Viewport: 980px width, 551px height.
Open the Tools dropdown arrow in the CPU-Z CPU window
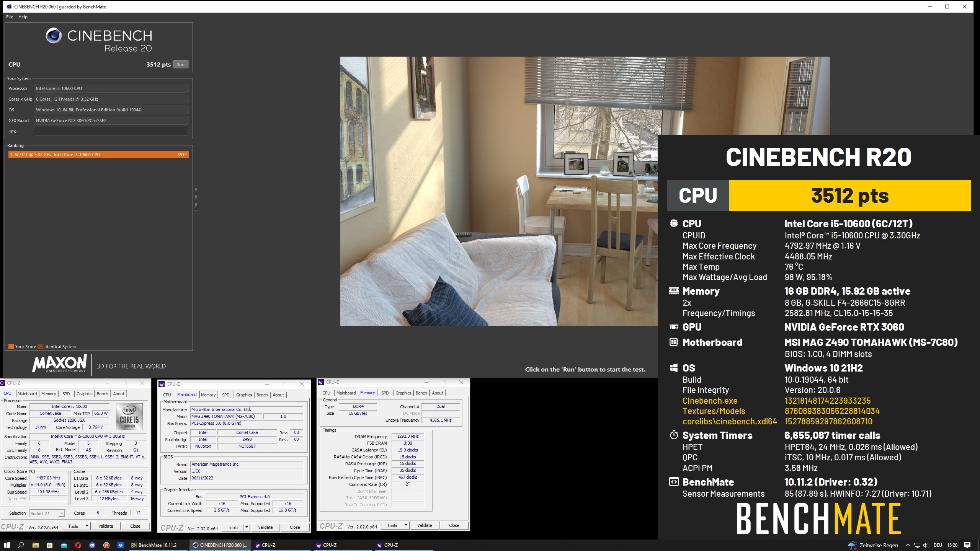[87, 526]
